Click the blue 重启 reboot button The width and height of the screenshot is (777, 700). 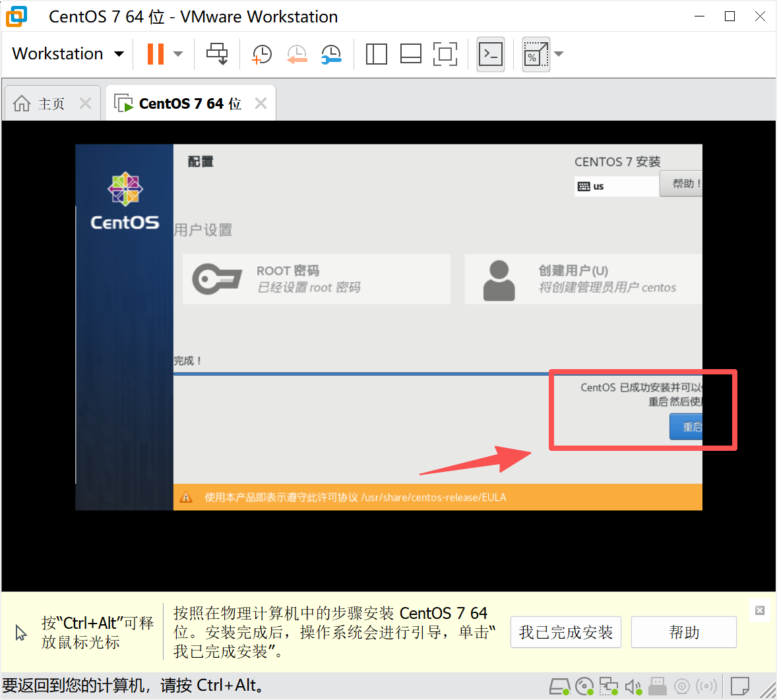686,426
